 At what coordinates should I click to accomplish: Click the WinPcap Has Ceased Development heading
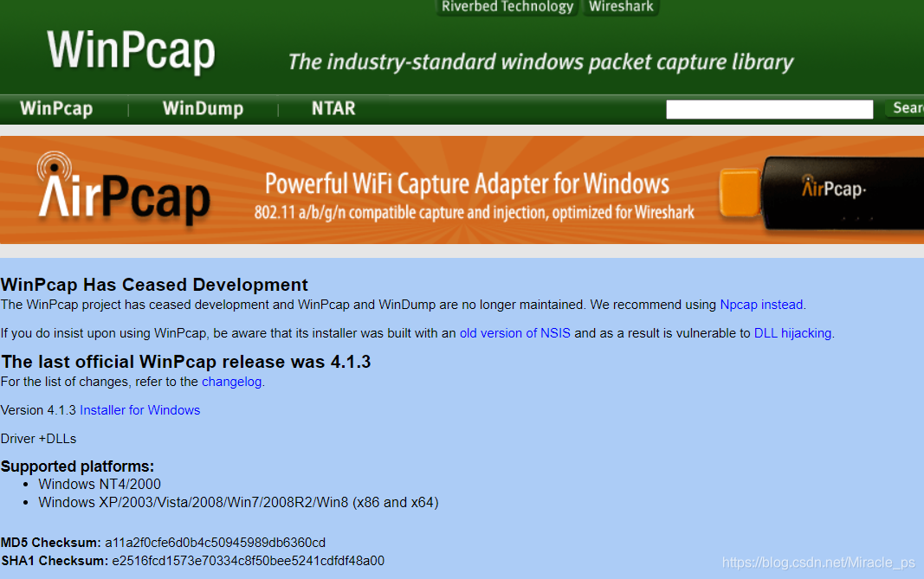click(154, 285)
